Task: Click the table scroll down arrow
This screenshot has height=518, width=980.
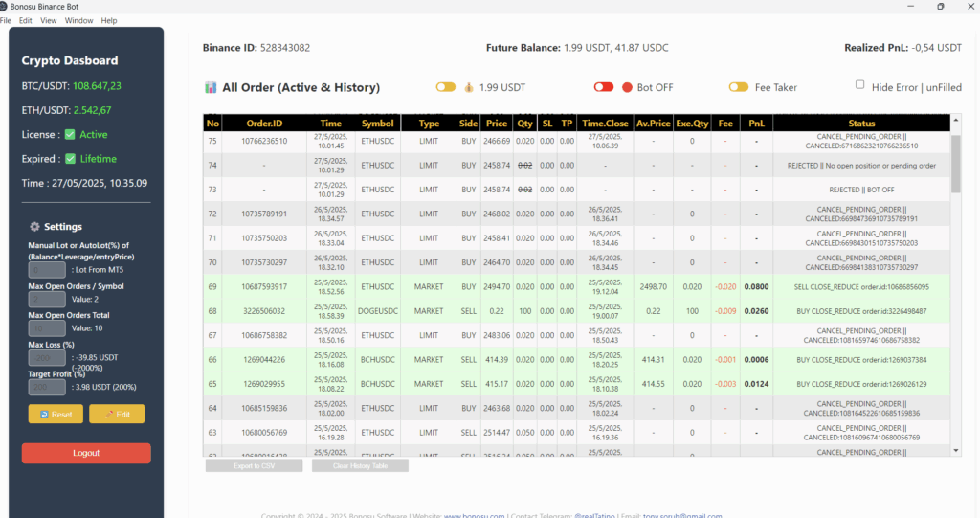Action: point(956,450)
